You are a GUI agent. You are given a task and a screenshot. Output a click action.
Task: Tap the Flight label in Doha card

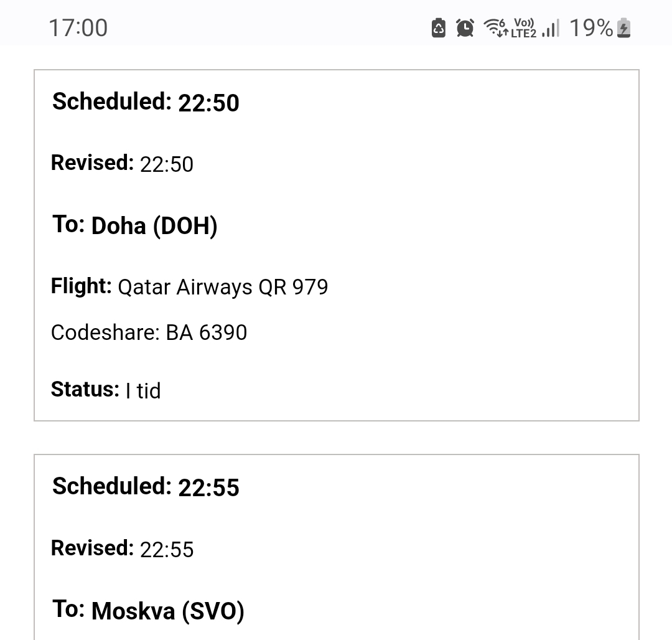[x=81, y=286]
